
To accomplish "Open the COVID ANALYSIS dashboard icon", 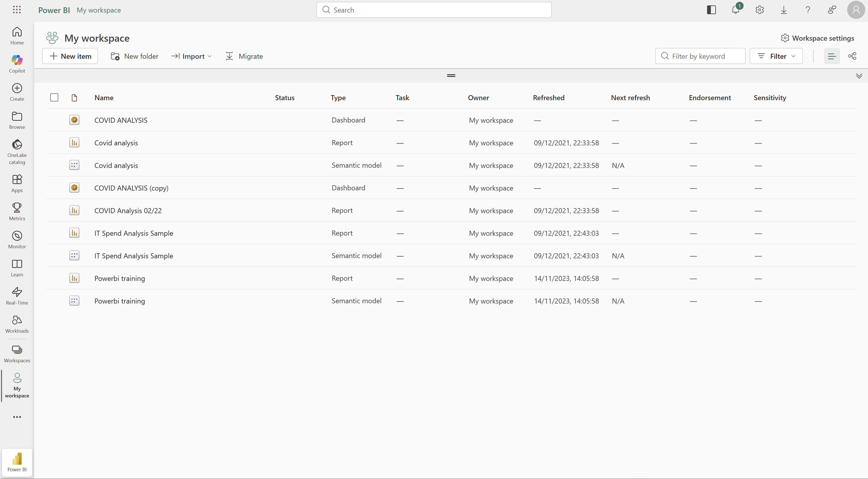I will 74,120.
